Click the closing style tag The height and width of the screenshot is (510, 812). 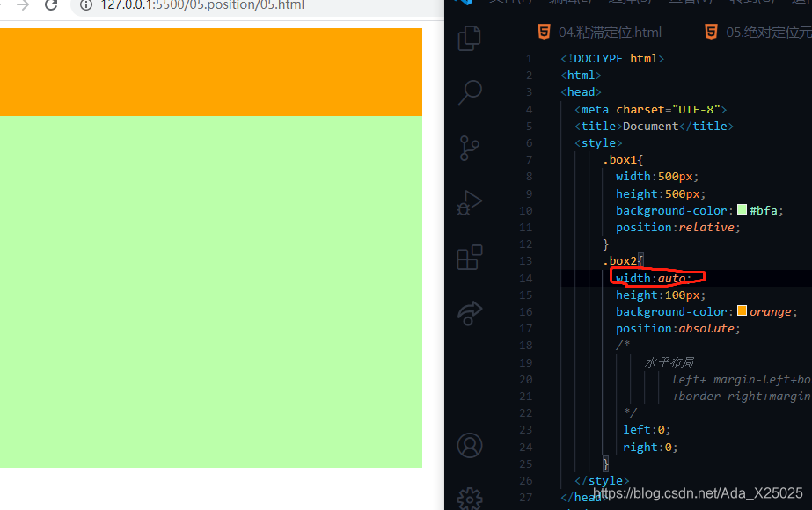pos(602,480)
